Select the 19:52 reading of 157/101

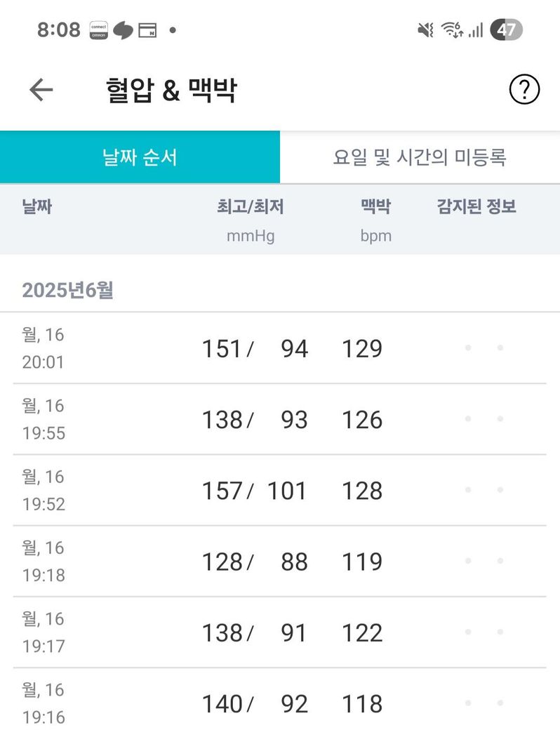pos(280,490)
